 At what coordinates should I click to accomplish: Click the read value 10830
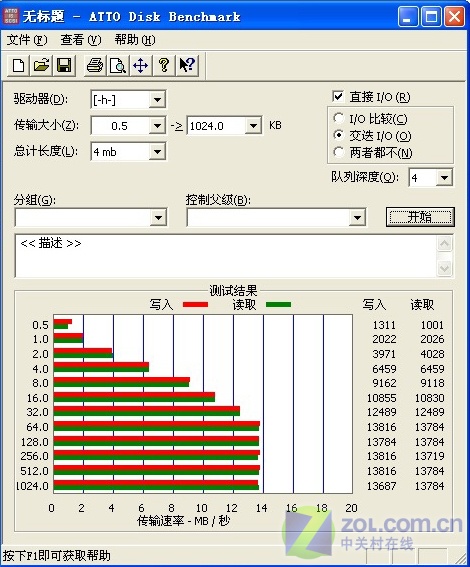(429, 398)
